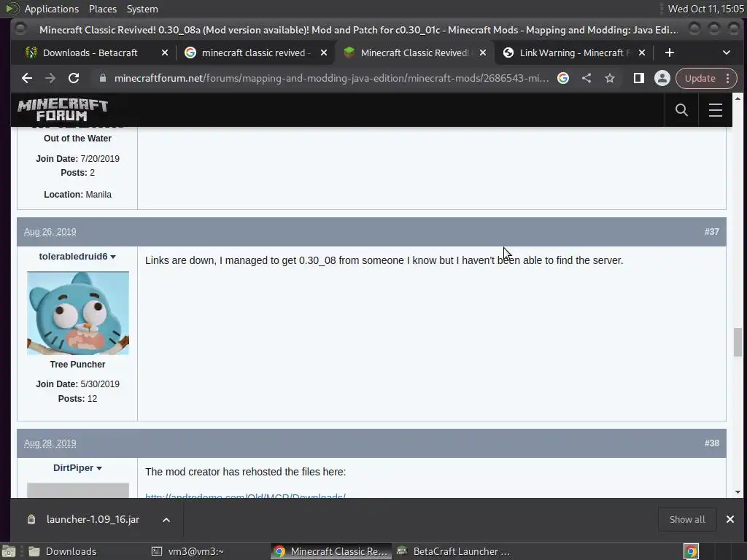
Task: Click the scrollbar up arrow
Action: tap(738, 98)
